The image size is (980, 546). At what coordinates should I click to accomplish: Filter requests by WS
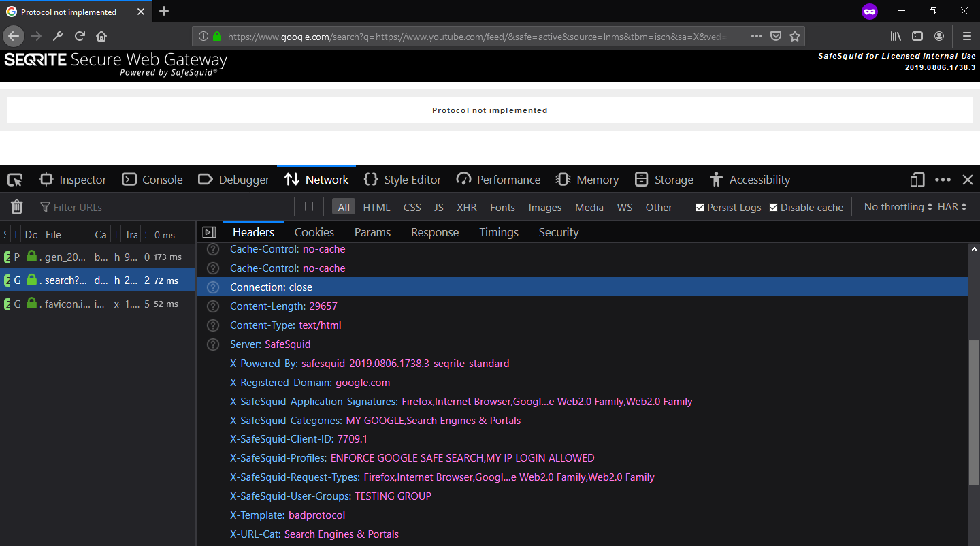click(x=625, y=207)
